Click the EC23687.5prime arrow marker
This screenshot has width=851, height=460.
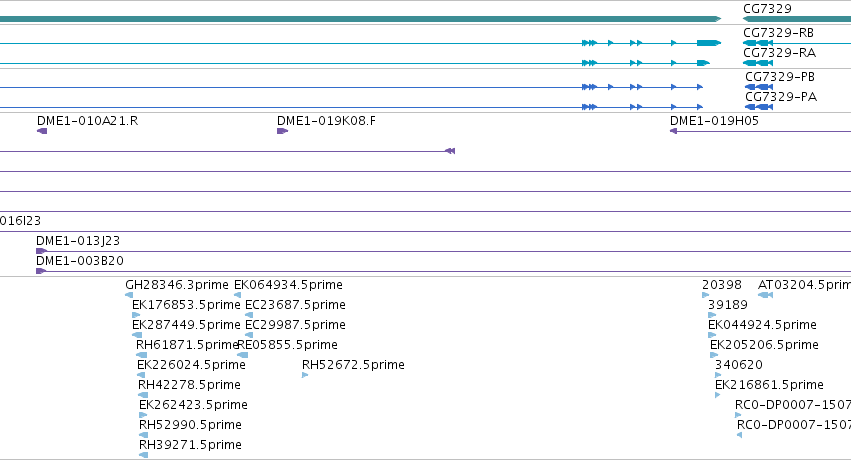[x=249, y=315]
